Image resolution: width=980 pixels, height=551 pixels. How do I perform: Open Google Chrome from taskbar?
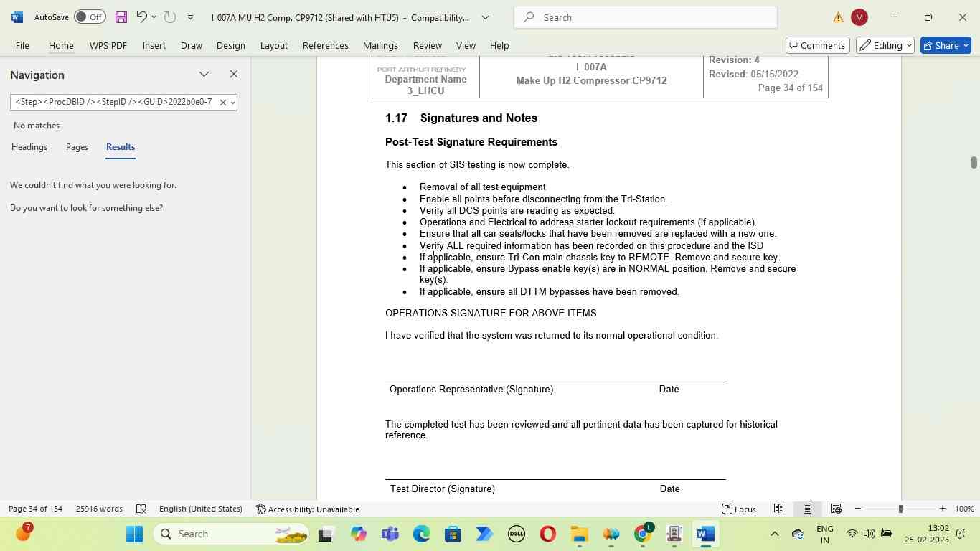(643, 534)
